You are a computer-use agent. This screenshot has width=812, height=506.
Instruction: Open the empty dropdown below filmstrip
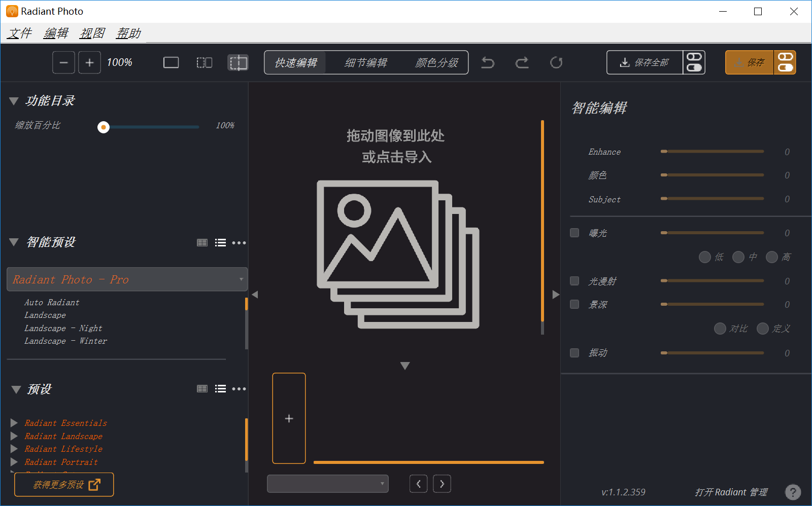tap(328, 484)
